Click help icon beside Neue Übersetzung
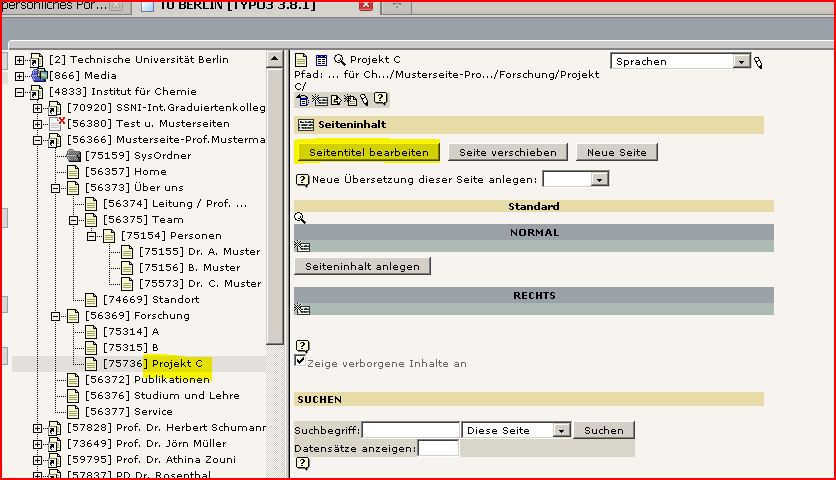 (302, 180)
